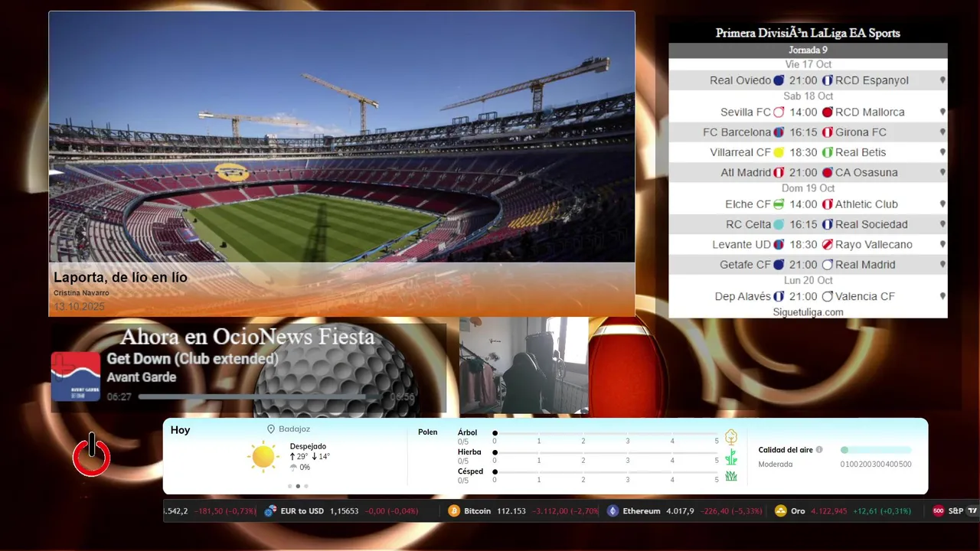980x551 pixels.
Task: Click the EUR to USD ticker label
Action: pos(302,510)
